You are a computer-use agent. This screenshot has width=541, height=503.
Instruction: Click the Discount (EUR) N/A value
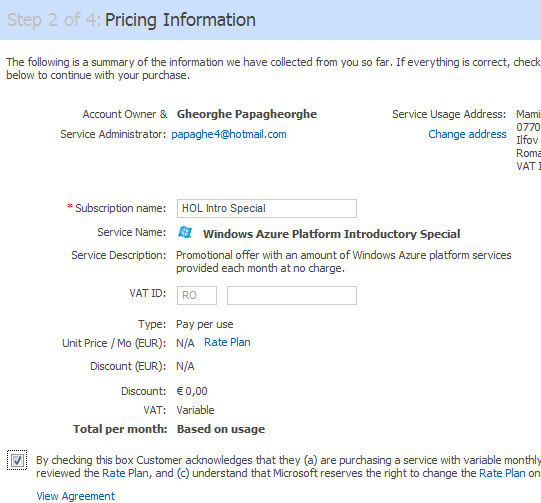tap(185, 366)
